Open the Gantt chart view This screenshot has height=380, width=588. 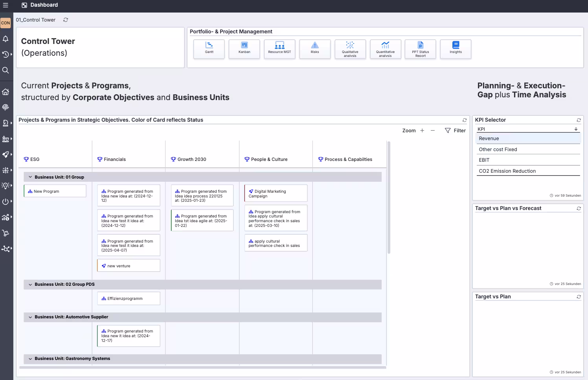click(x=209, y=49)
